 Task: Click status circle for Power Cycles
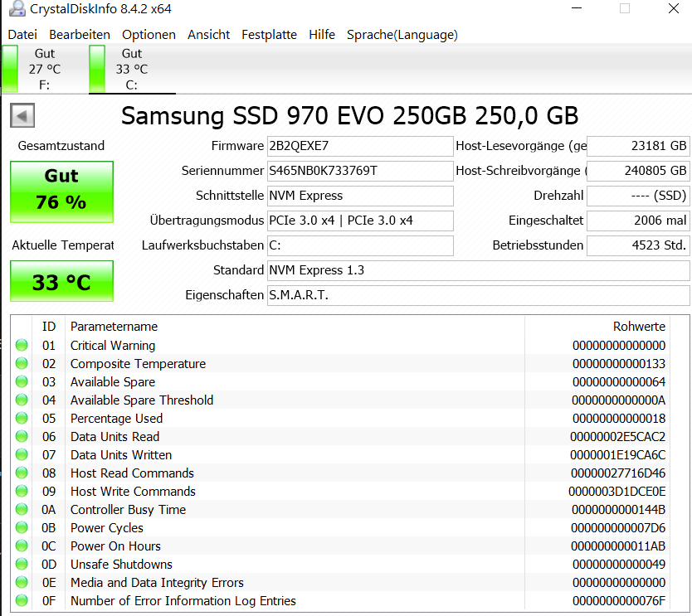click(22, 527)
